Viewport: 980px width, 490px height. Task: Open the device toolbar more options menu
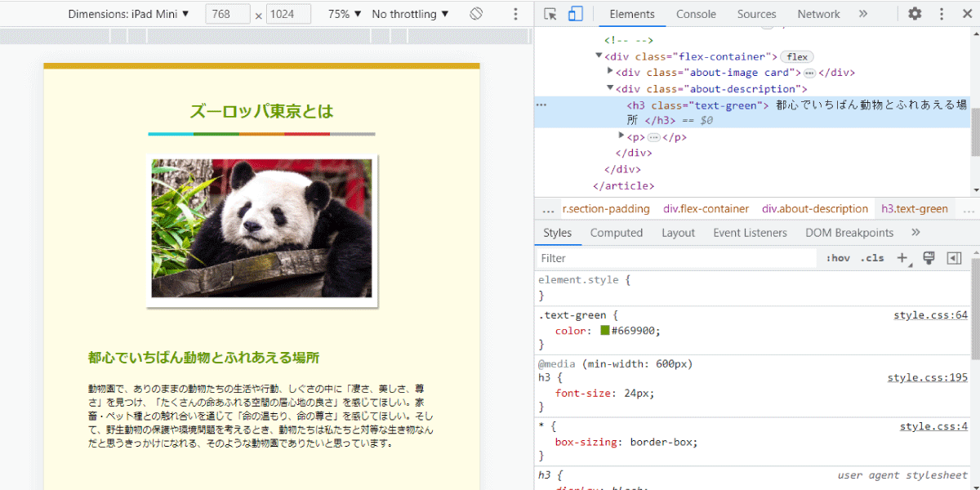(x=515, y=14)
